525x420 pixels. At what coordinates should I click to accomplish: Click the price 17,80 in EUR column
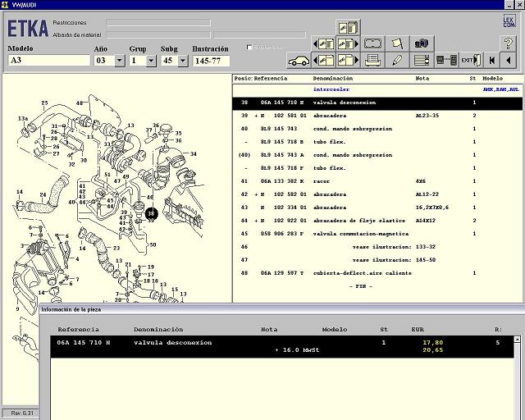pyautogui.click(x=432, y=343)
